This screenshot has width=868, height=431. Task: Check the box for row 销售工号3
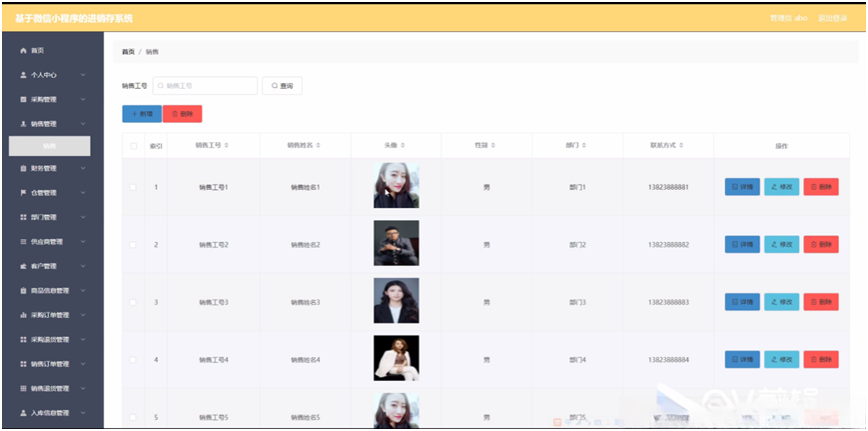133,302
